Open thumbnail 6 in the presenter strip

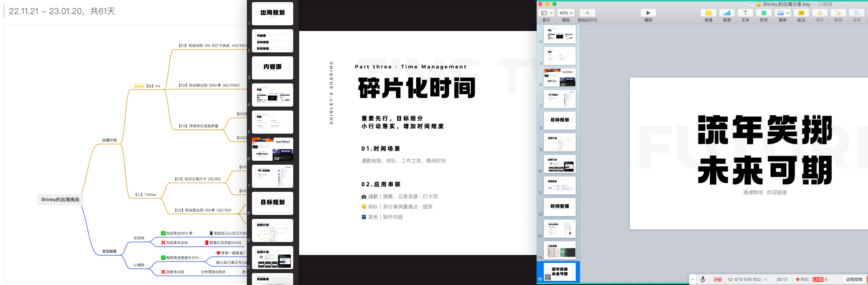coord(273,149)
